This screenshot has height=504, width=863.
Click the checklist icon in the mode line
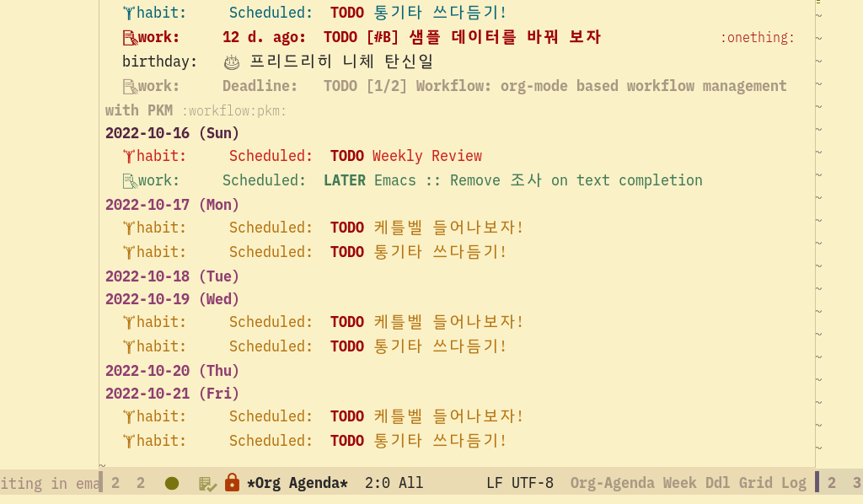[207, 484]
